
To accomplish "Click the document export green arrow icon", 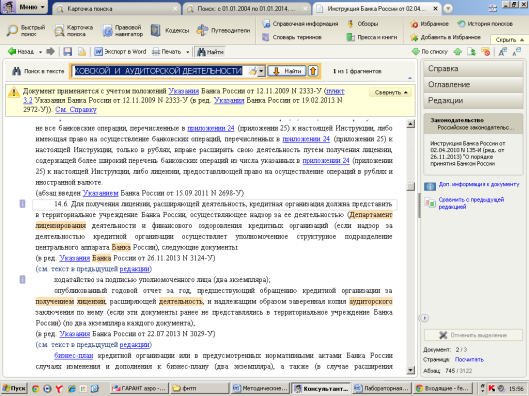I will [471, 52].
